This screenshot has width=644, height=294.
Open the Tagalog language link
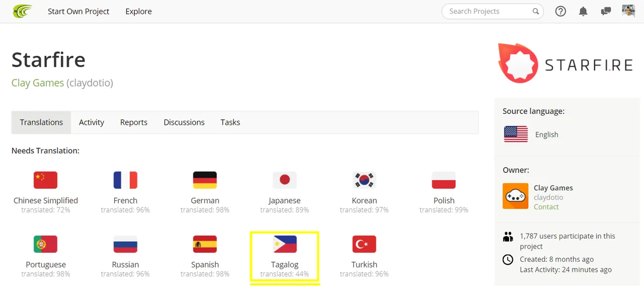coord(285,264)
